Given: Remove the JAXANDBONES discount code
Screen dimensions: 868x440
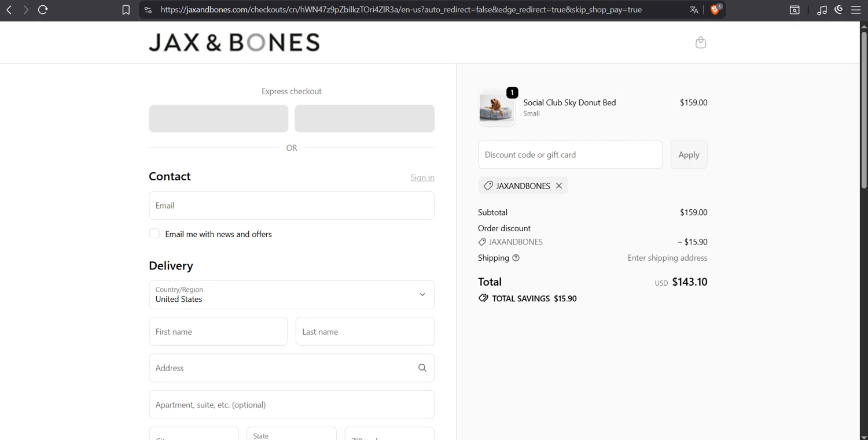Looking at the screenshot, I should point(559,186).
